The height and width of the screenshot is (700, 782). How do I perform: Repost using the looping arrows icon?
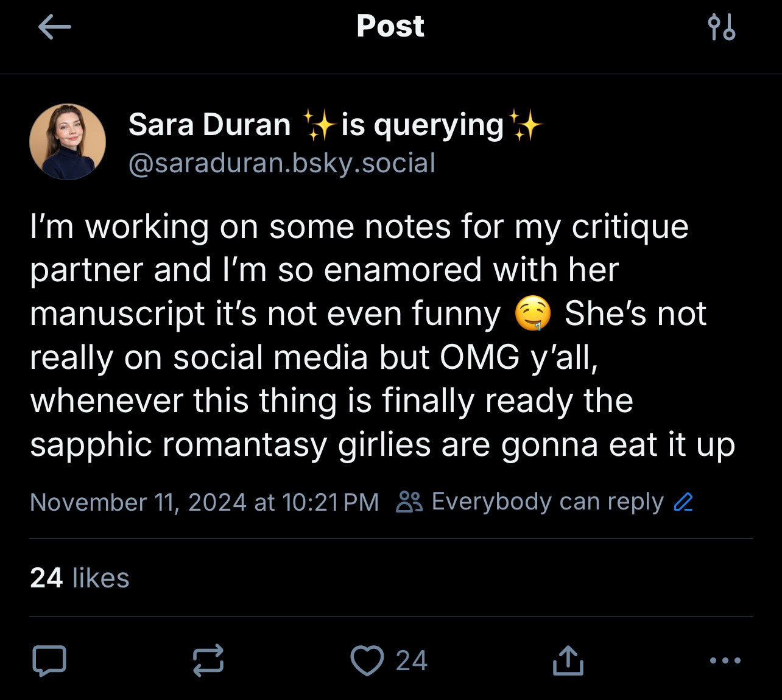click(x=208, y=660)
